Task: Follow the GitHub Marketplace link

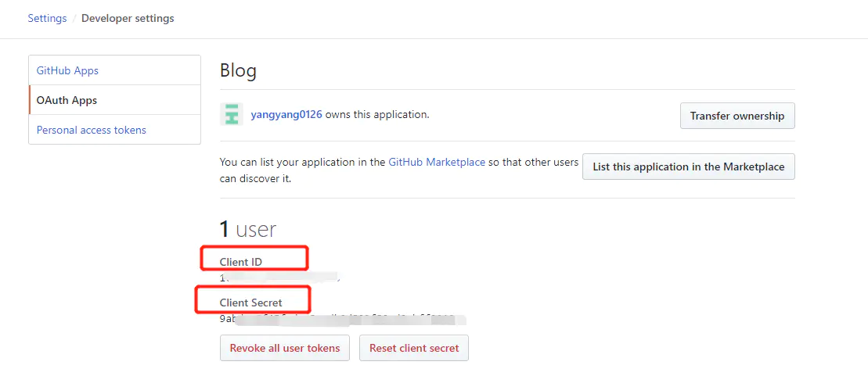Action: [x=437, y=163]
